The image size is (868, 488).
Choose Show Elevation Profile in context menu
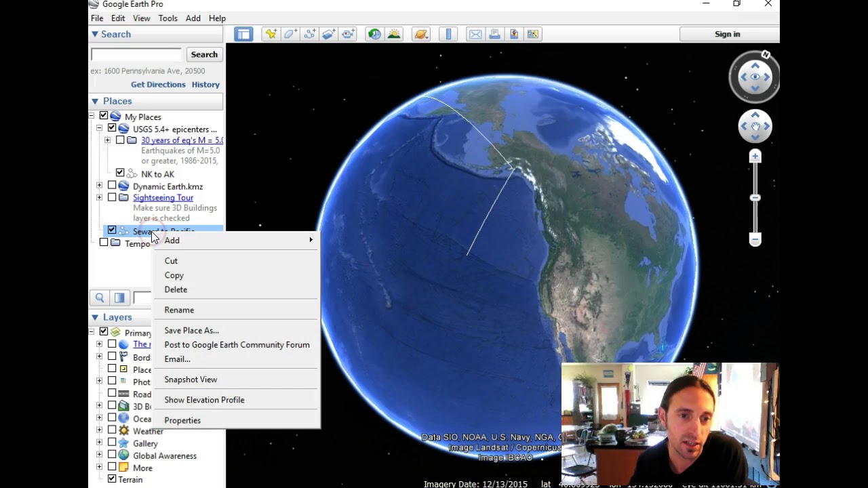click(x=204, y=400)
